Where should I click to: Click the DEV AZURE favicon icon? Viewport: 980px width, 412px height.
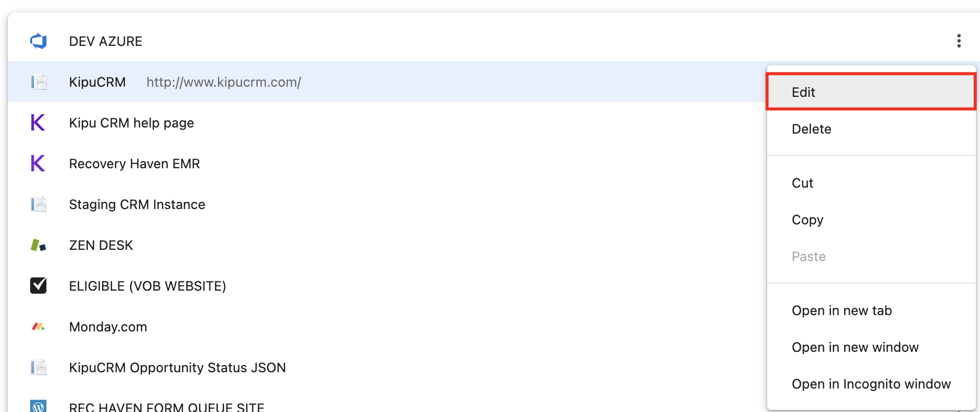(38, 41)
